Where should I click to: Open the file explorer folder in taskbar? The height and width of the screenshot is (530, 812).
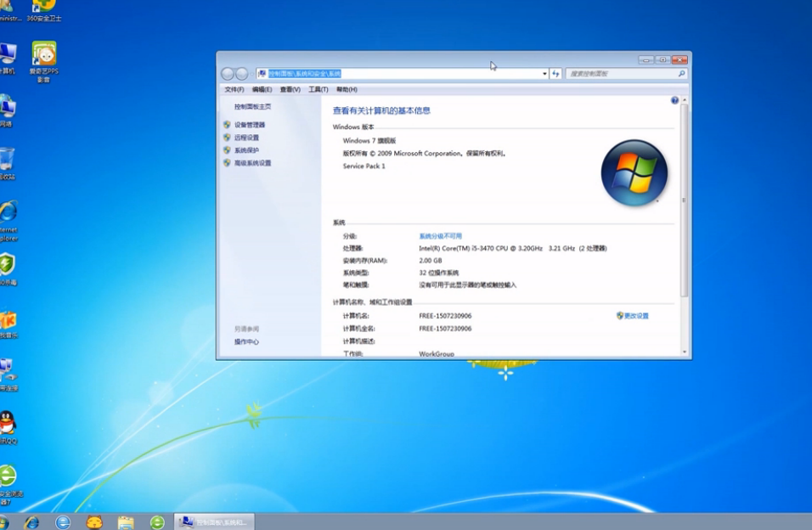[126, 522]
